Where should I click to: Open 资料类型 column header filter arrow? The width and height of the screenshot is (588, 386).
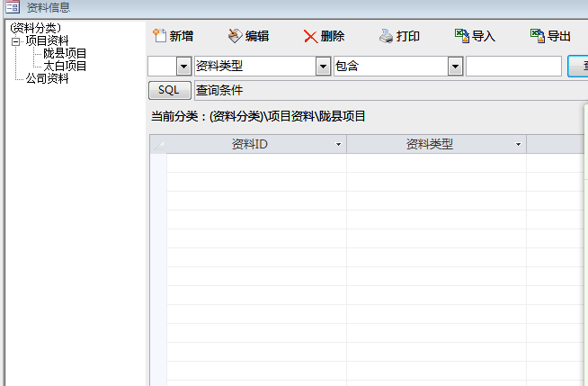(x=518, y=145)
